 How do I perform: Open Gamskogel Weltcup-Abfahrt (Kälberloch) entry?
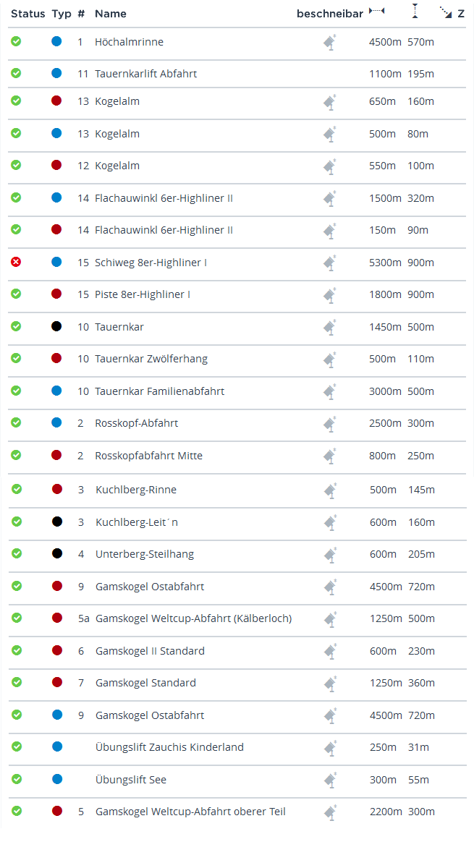pyautogui.click(x=193, y=618)
